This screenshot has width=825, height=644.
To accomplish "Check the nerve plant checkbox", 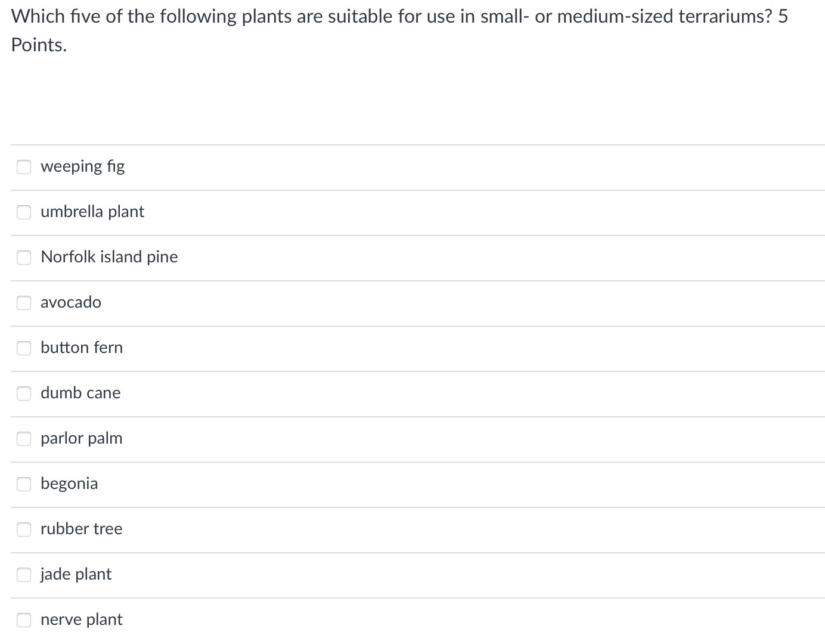I will pyautogui.click(x=24, y=620).
